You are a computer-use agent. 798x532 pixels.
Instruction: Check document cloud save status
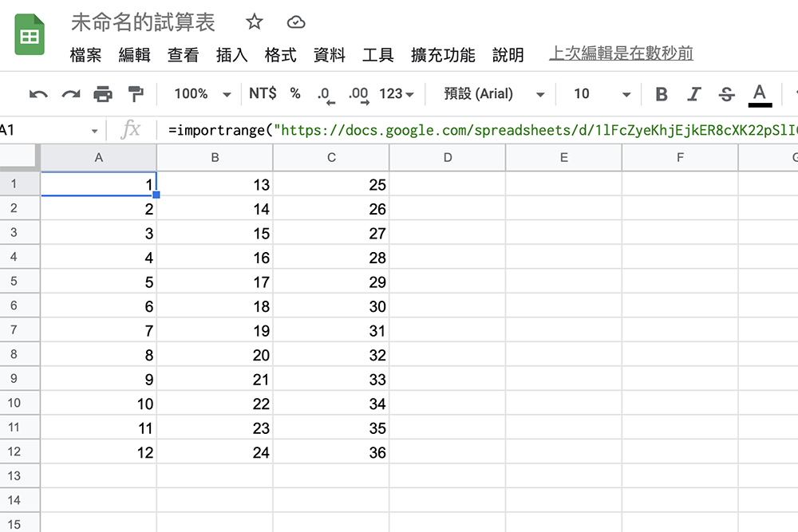tap(296, 23)
